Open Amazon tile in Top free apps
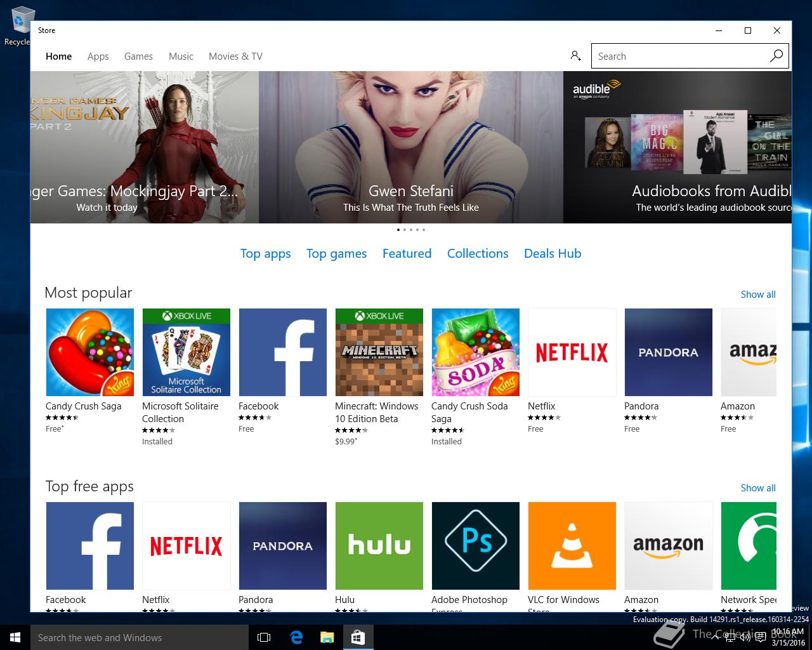 pos(669,546)
